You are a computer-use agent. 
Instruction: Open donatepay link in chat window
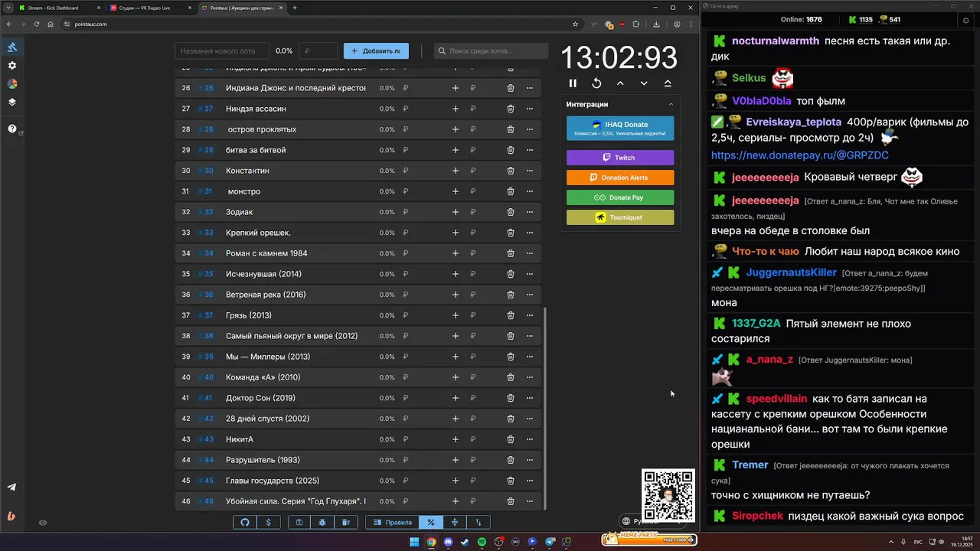click(x=799, y=155)
